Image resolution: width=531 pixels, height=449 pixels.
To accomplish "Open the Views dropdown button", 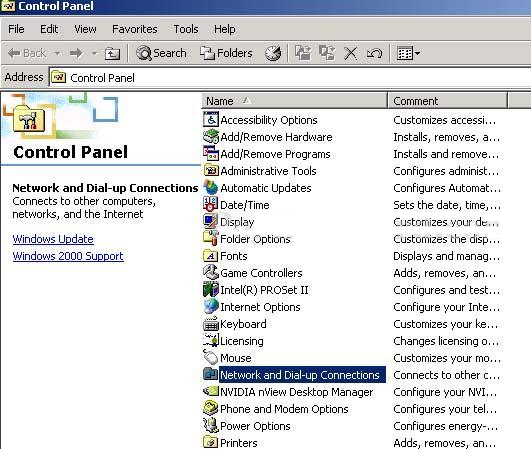I will click(408, 53).
